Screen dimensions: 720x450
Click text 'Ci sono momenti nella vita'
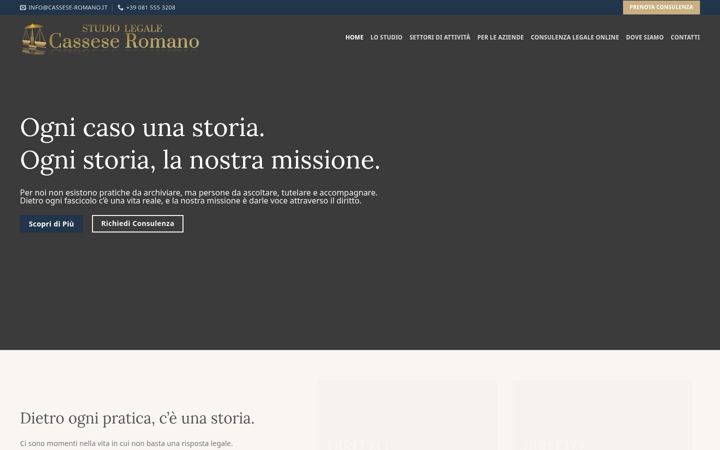coord(126,444)
